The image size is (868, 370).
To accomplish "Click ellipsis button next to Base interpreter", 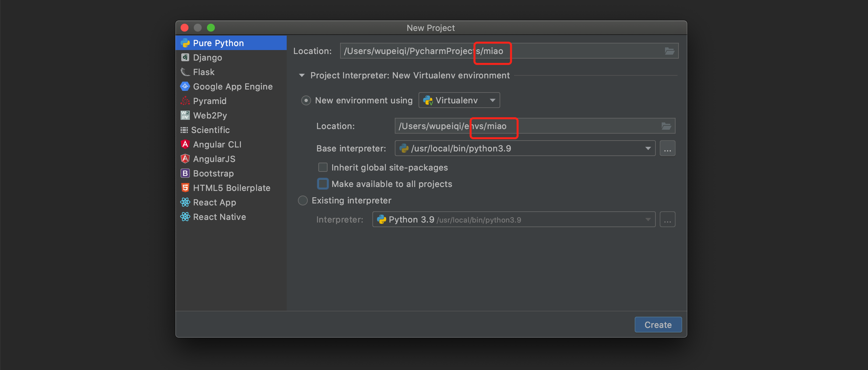I will [667, 148].
